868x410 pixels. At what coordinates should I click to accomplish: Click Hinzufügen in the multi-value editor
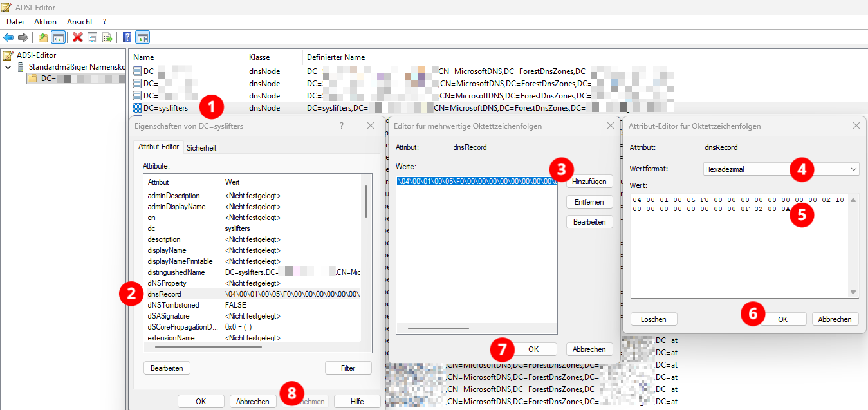point(589,182)
